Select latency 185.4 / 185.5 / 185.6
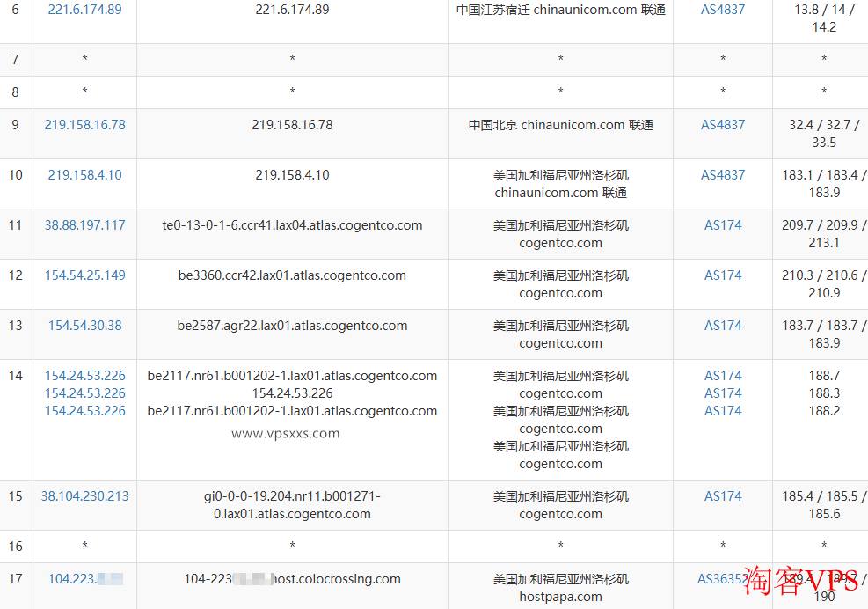Viewport: 868px width, 609px height. pyautogui.click(x=824, y=505)
